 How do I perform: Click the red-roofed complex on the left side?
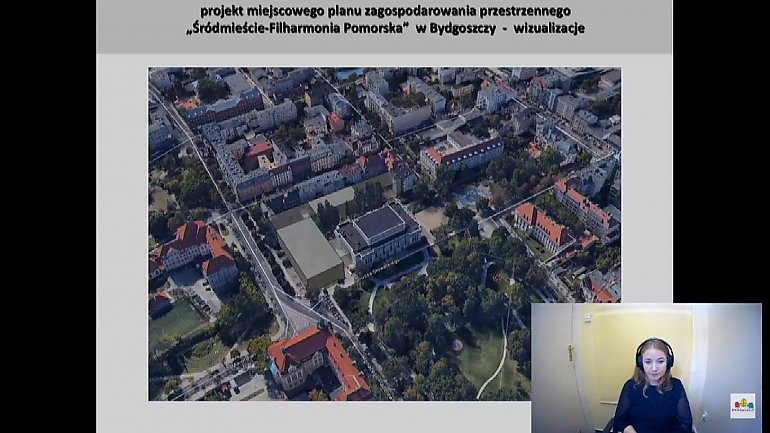click(x=194, y=249)
